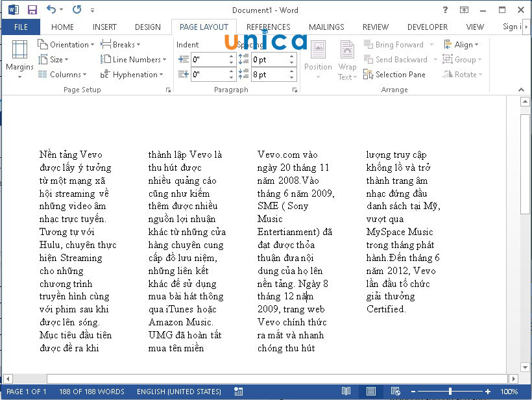
Task: Switch to Web Layout view
Action: [x=395, y=392]
